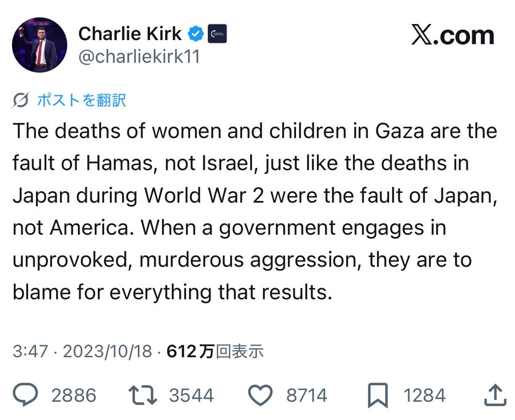This screenshot has height=420, width=515.
Task: Click the 1284 bookmarks count
Action: coord(424,395)
